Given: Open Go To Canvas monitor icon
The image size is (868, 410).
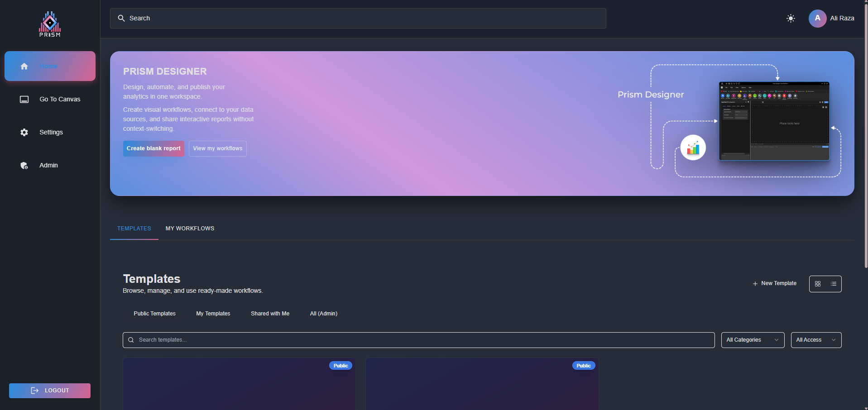Looking at the screenshot, I should pyautogui.click(x=24, y=99).
